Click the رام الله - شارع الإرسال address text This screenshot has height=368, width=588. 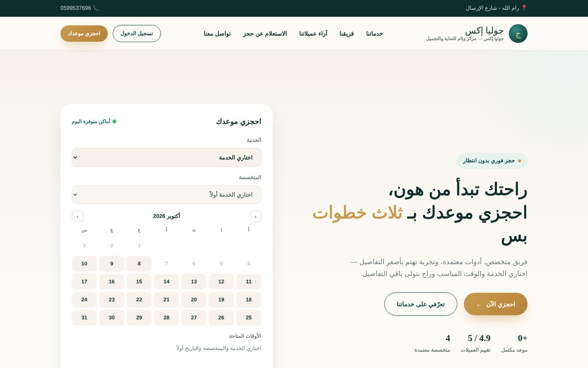[x=492, y=8]
